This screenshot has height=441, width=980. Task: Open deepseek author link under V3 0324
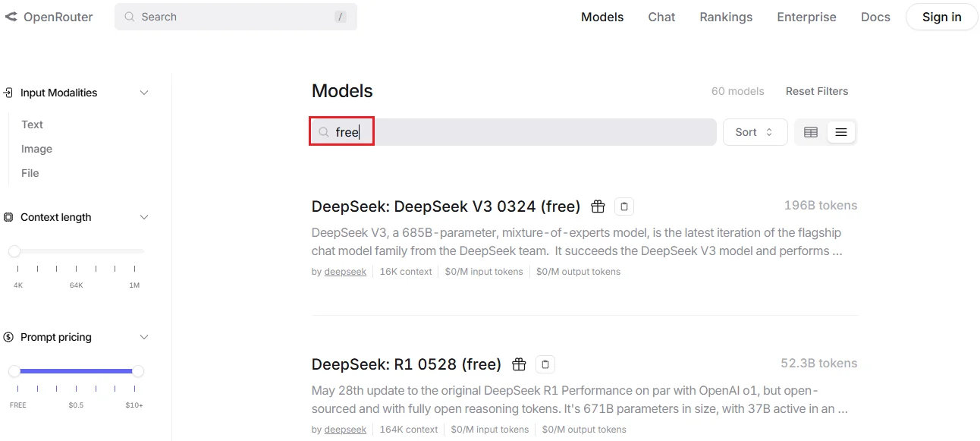tap(345, 272)
